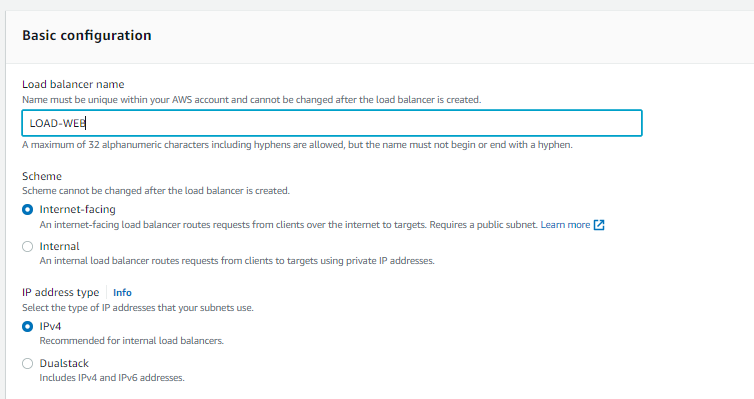The height and width of the screenshot is (399, 754).
Task: Click the 'An internal load balancer routes' description
Action: point(237,261)
